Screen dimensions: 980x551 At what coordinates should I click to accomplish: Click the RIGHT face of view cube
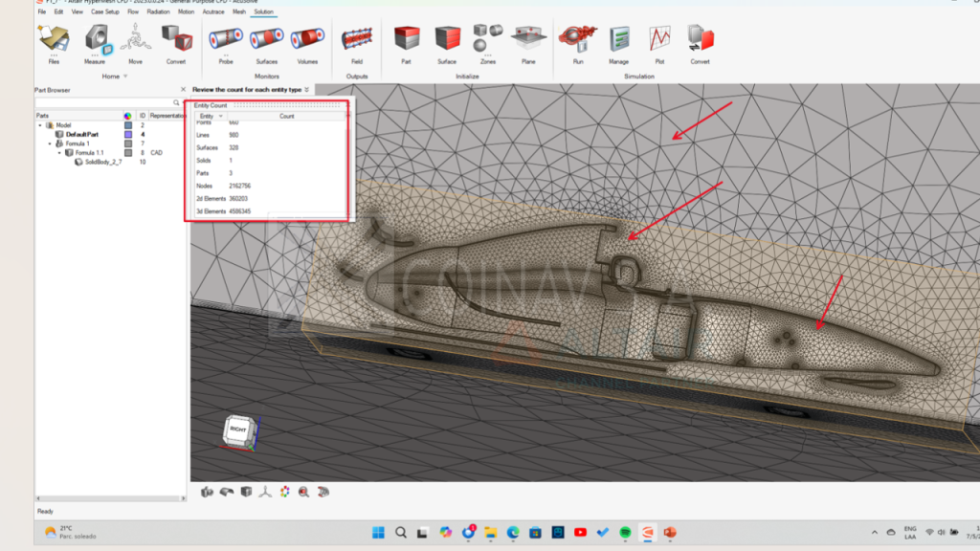click(237, 431)
